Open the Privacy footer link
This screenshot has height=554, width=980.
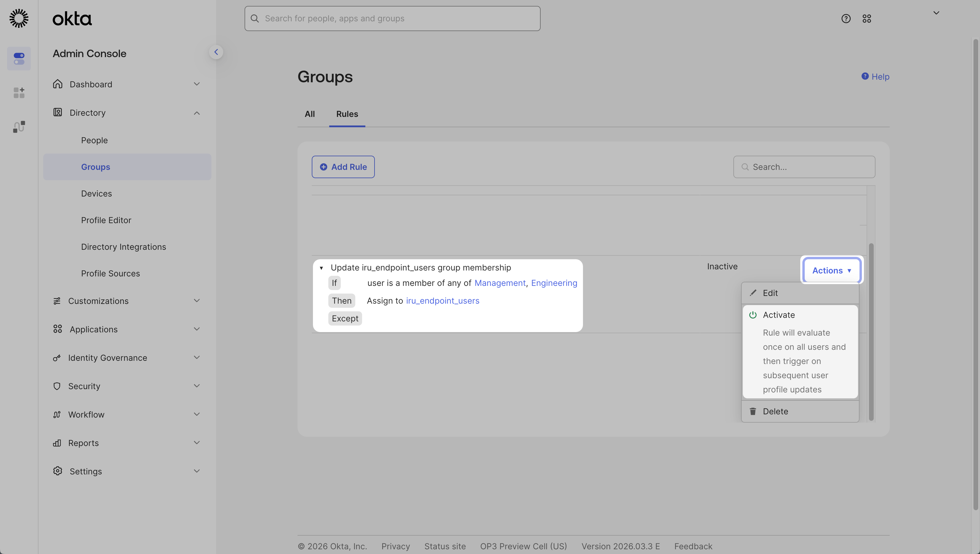click(396, 546)
